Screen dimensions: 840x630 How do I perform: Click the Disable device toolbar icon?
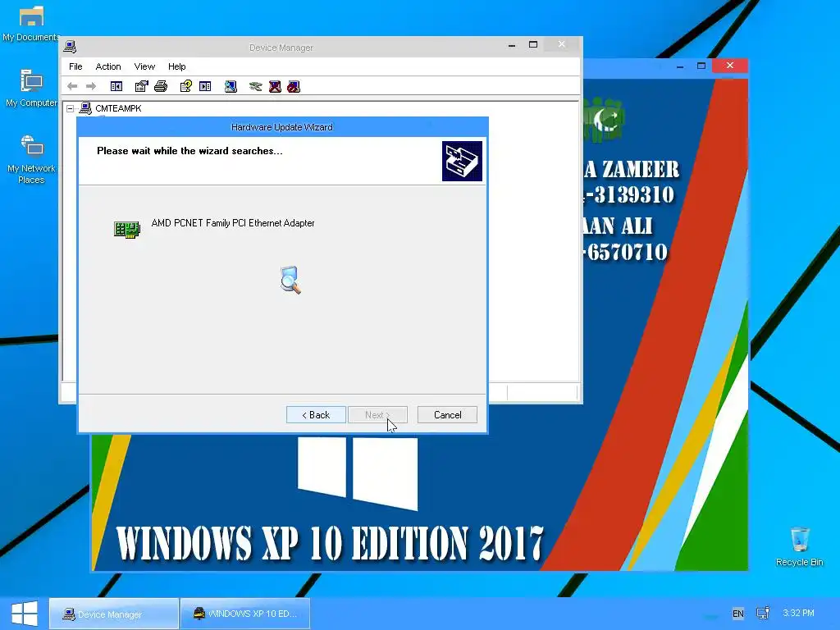[294, 86]
